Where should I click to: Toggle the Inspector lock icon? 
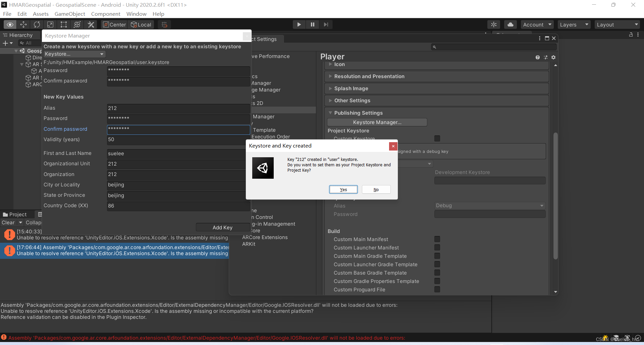point(631,35)
